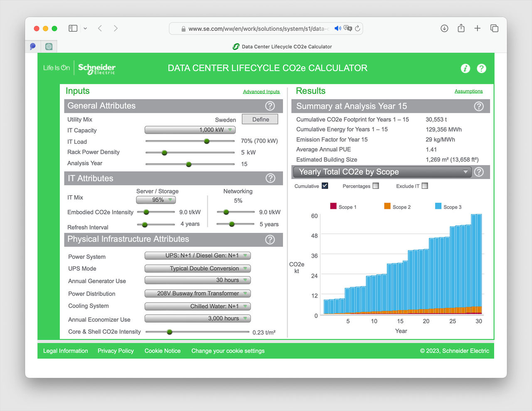Expand the Cooling System dropdown

click(197, 306)
